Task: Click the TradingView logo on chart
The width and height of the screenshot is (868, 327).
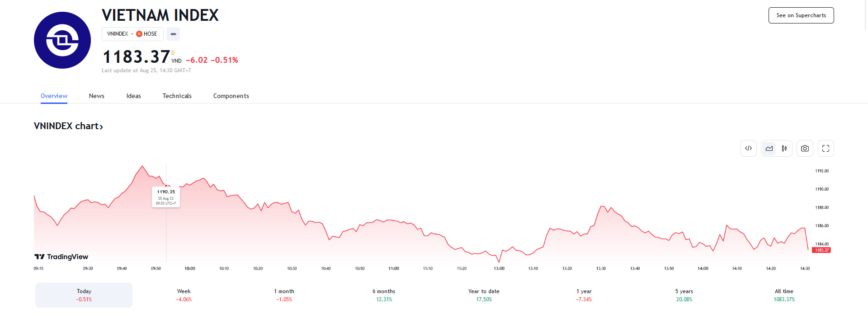Action: pos(61,257)
